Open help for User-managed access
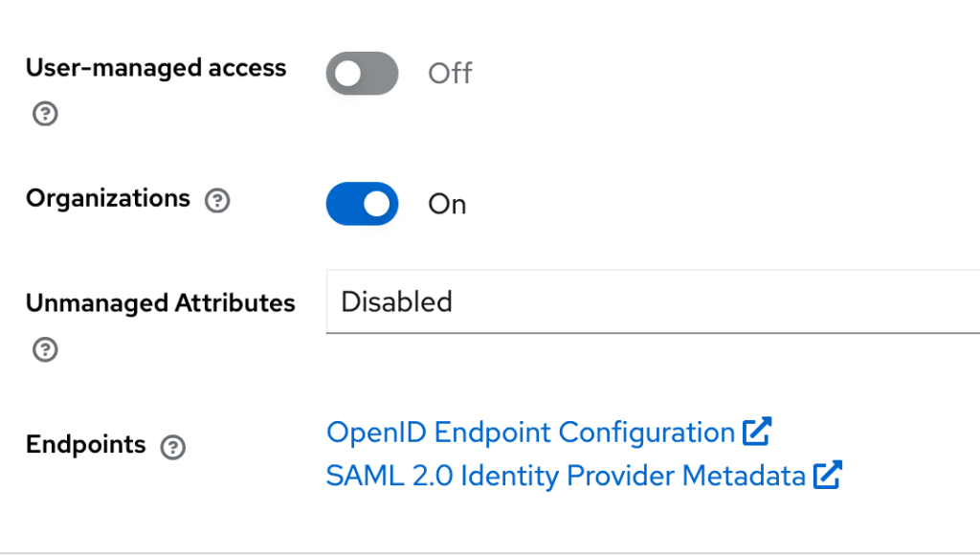Screen dimensions: 980x556 click(45, 114)
